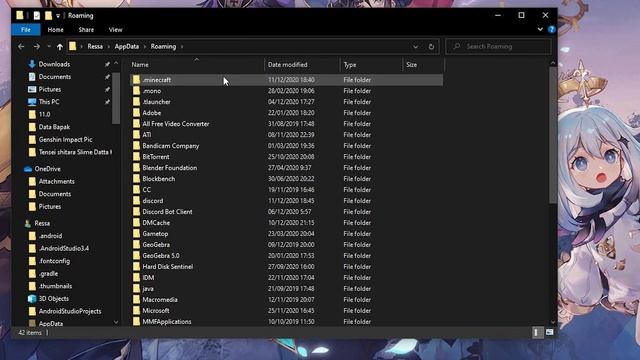This screenshot has height=360, width=640.
Task: Select the GeoGebra 5.0 folder
Action: [286, 256]
